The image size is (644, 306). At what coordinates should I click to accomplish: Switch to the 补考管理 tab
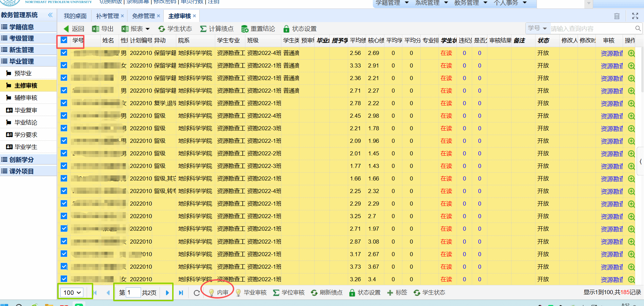107,16
